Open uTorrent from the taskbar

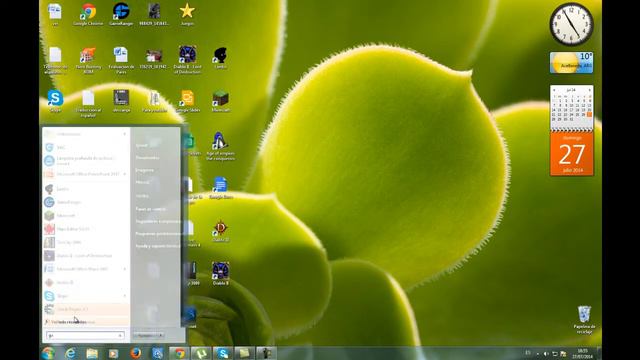[201, 353]
